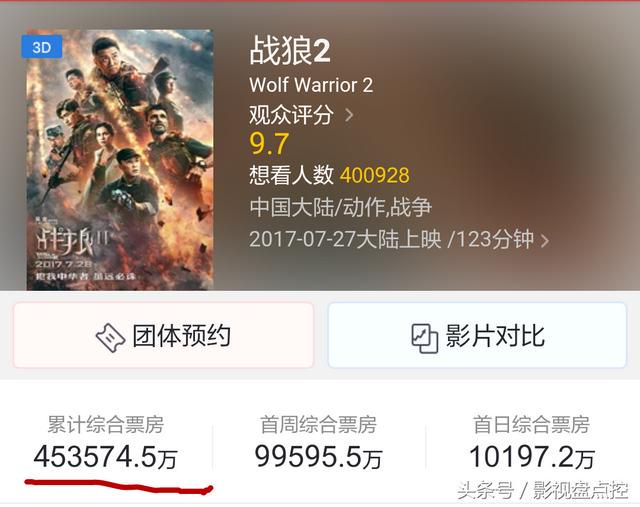Expand release date details chevron
The image size is (640, 507).
pos(544,240)
